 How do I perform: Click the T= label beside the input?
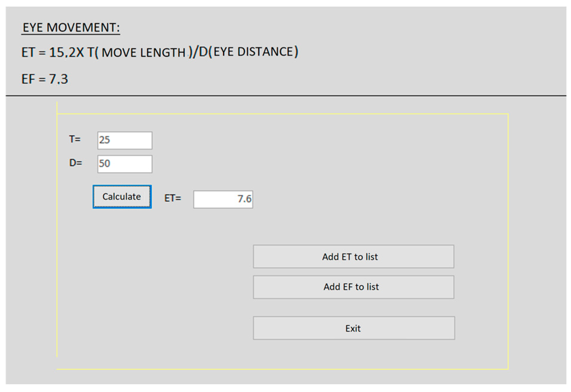(75, 139)
